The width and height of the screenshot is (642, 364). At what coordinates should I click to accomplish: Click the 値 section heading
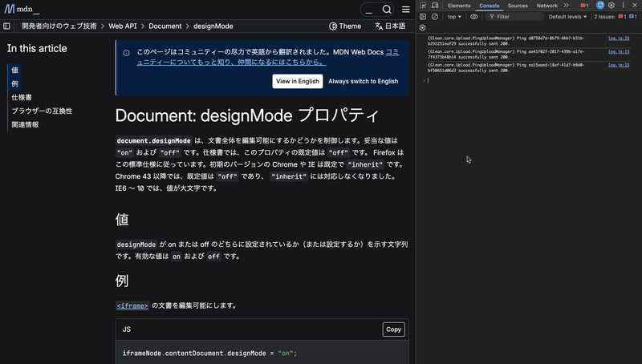[122, 220]
